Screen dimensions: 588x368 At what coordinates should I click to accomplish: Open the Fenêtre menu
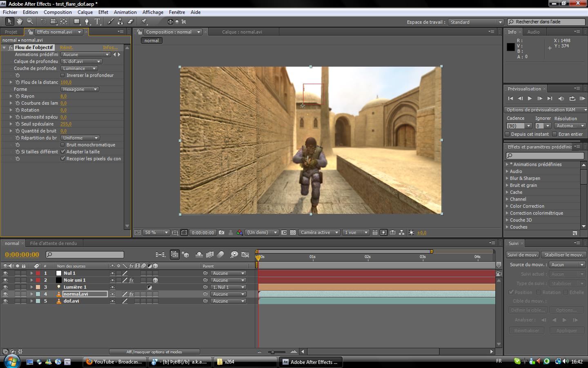[177, 12]
